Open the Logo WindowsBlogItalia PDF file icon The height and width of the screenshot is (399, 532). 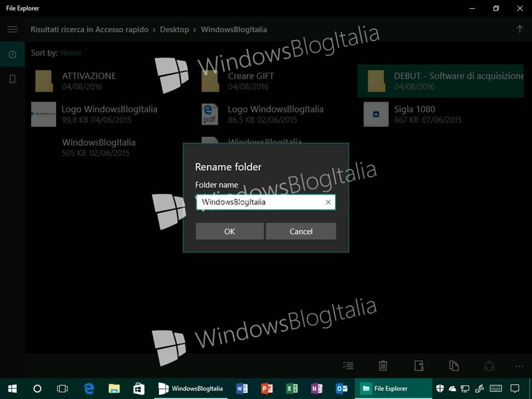(x=209, y=114)
